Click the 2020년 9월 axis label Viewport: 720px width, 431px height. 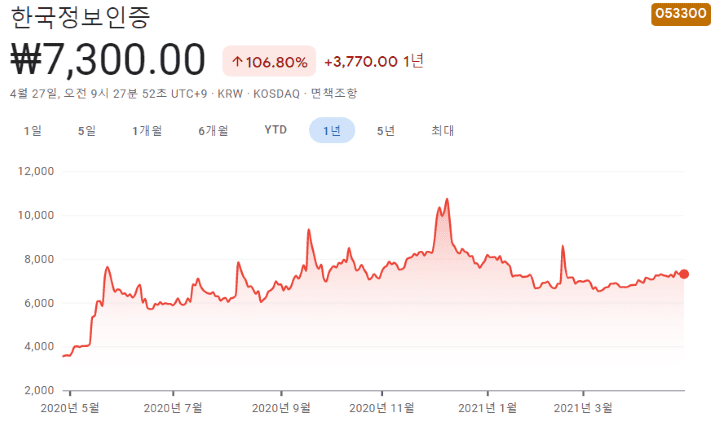pos(281,408)
